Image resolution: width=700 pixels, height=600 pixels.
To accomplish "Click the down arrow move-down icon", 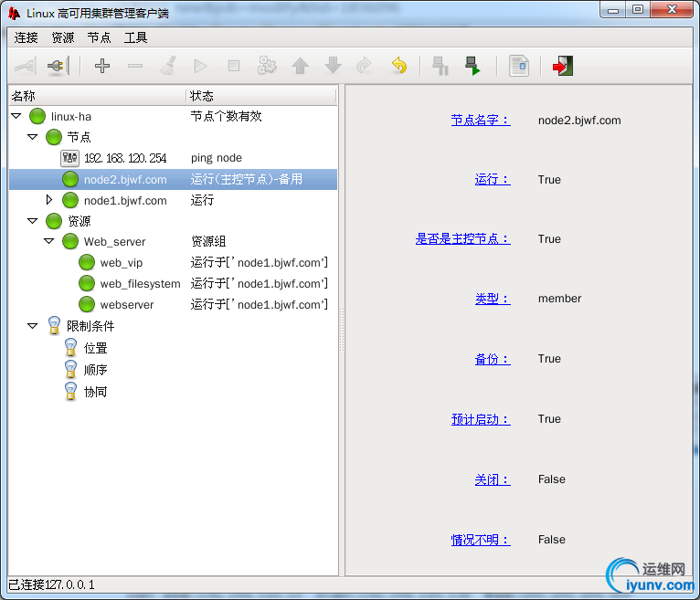I will [333, 66].
